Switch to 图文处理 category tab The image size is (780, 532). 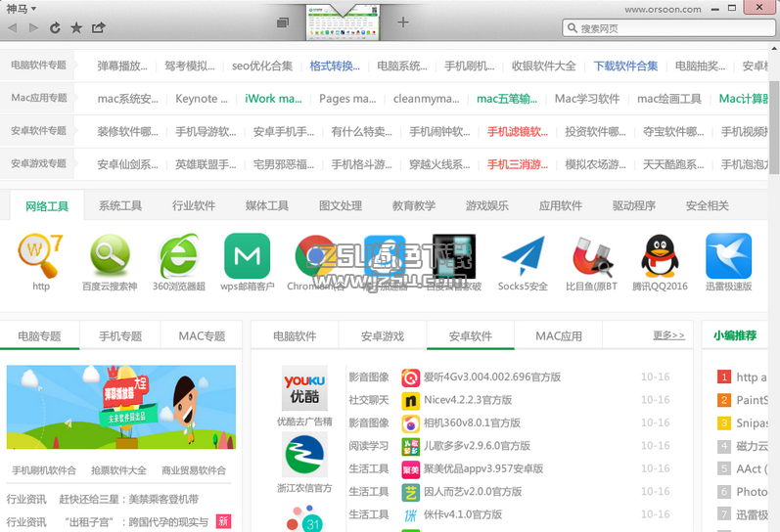click(341, 205)
